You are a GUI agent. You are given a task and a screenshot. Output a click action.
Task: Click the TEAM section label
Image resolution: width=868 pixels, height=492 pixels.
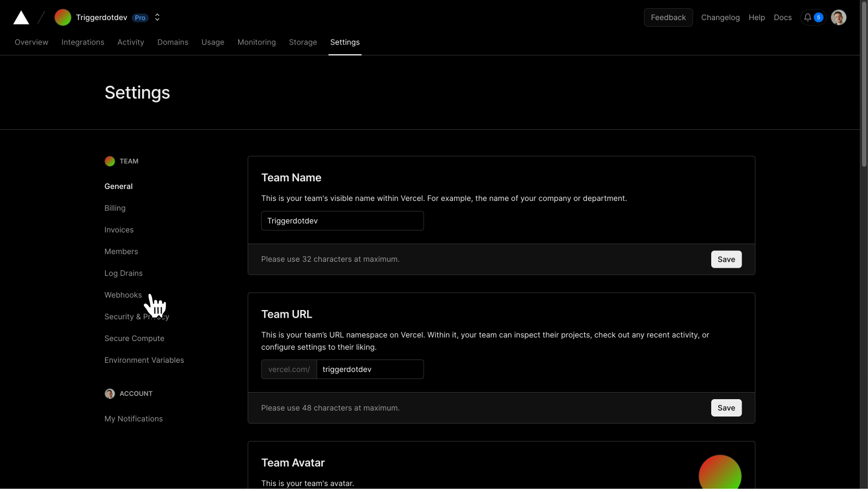tap(129, 161)
